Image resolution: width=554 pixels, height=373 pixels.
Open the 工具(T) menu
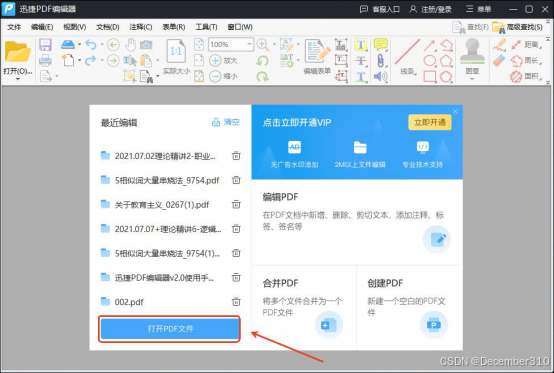tap(206, 27)
